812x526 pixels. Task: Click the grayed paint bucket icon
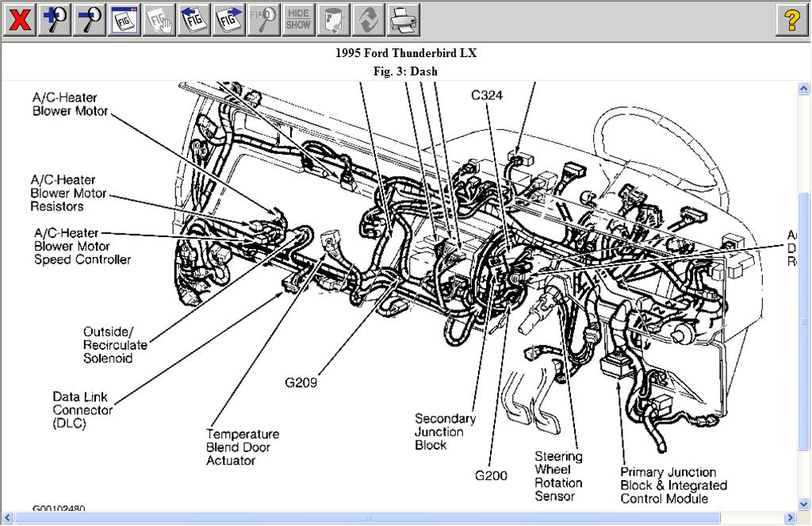pyautogui.click(x=334, y=20)
